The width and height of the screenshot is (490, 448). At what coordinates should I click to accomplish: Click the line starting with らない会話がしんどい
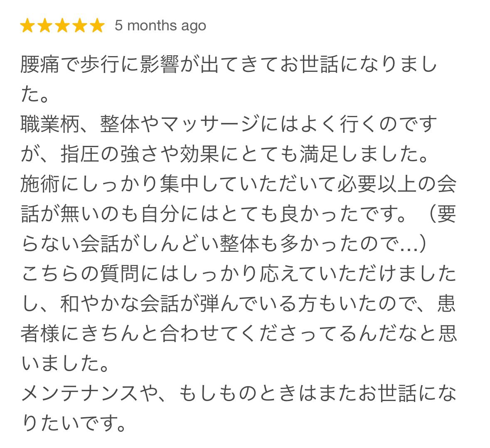click(x=224, y=244)
